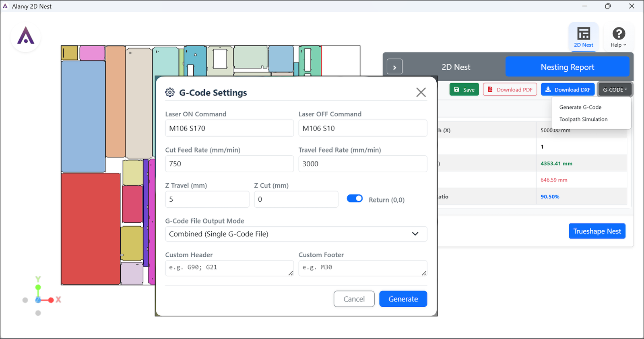Viewport: 644px width, 339px height.
Task: Select the Z Travel input field
Action: [x=207, y=199]
